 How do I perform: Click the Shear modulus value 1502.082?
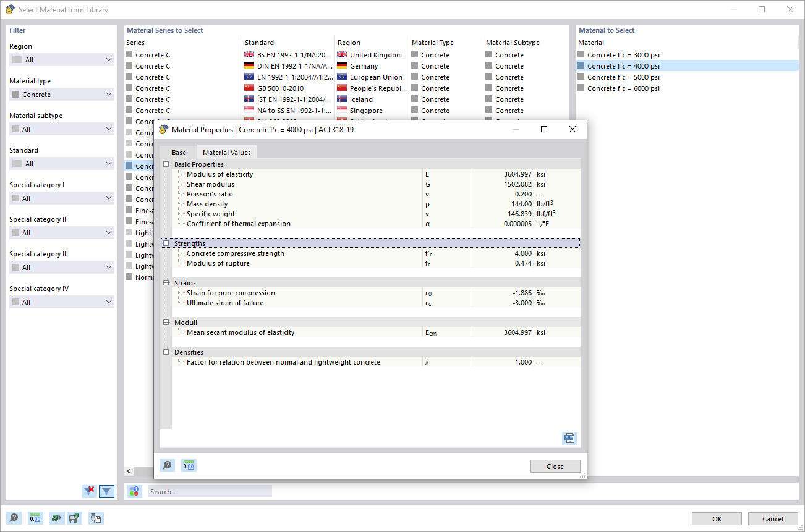[517, 184]
